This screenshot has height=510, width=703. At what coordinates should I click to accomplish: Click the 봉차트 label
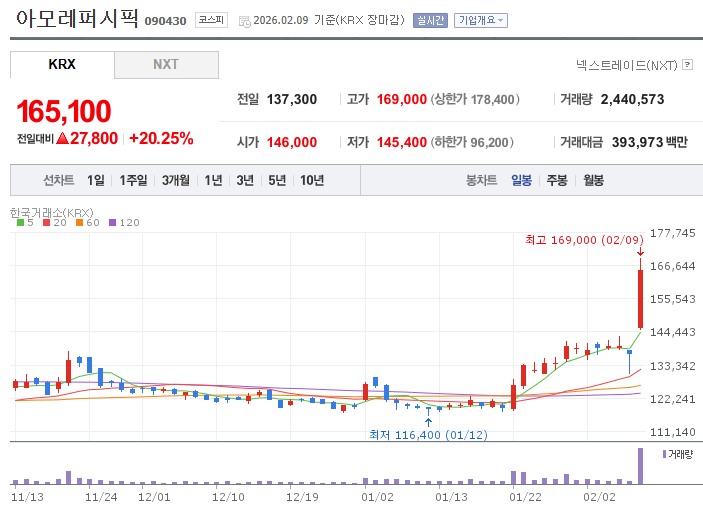coord(482,180)
